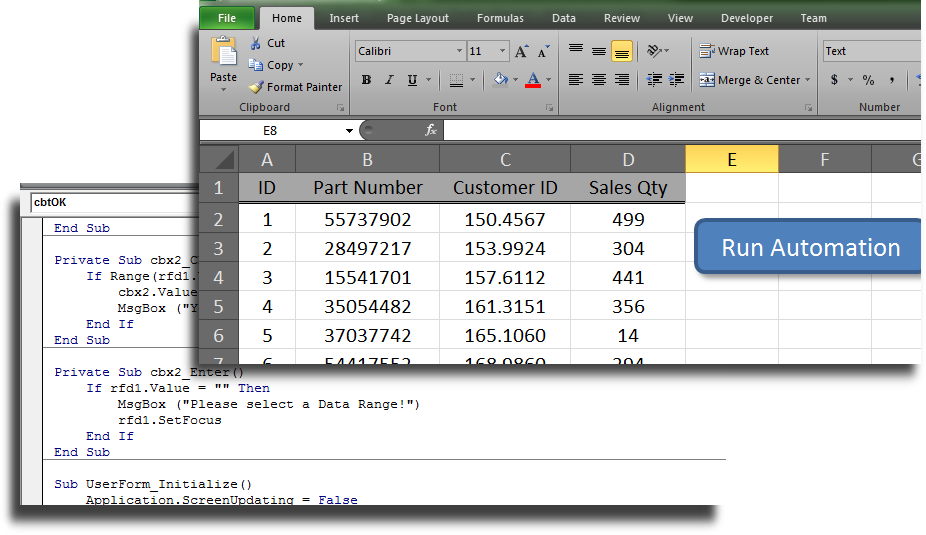
Task: Click the insert function fx icon
Action: tap(431, 130)
